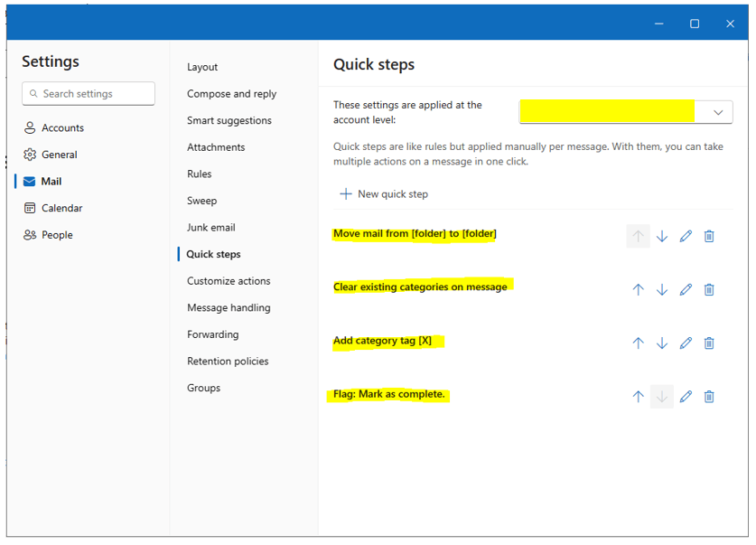Maximize the Settings window

695,23
